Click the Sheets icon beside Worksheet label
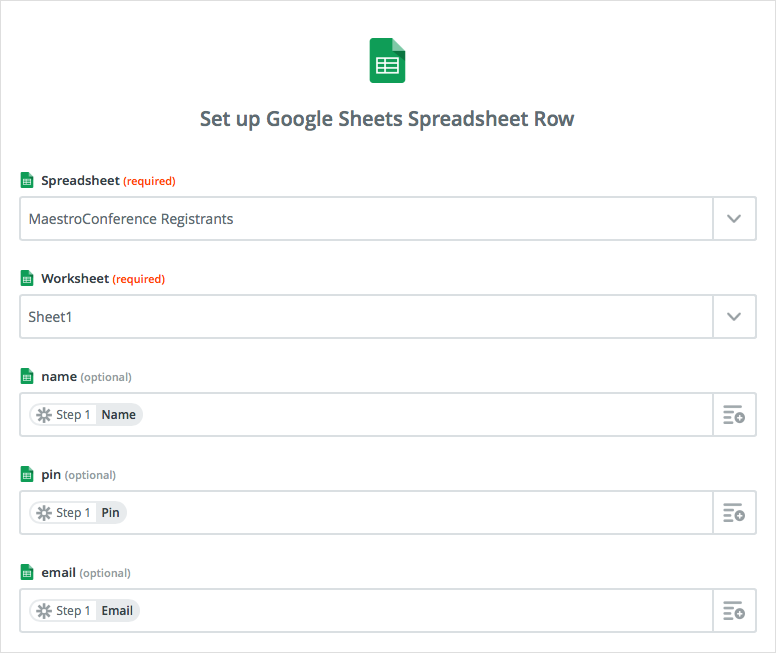Image resolution: width=776 pixels, height=653 pixels. click(x=27, y=278)
